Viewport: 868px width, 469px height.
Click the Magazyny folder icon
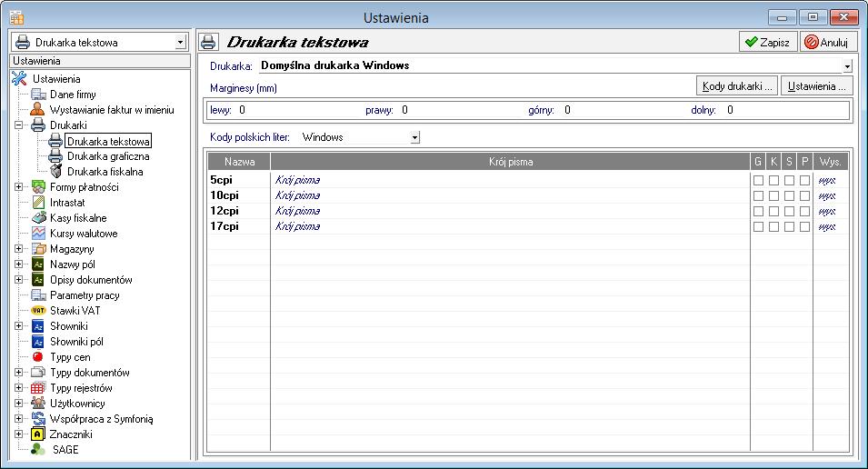click(38, 249)
